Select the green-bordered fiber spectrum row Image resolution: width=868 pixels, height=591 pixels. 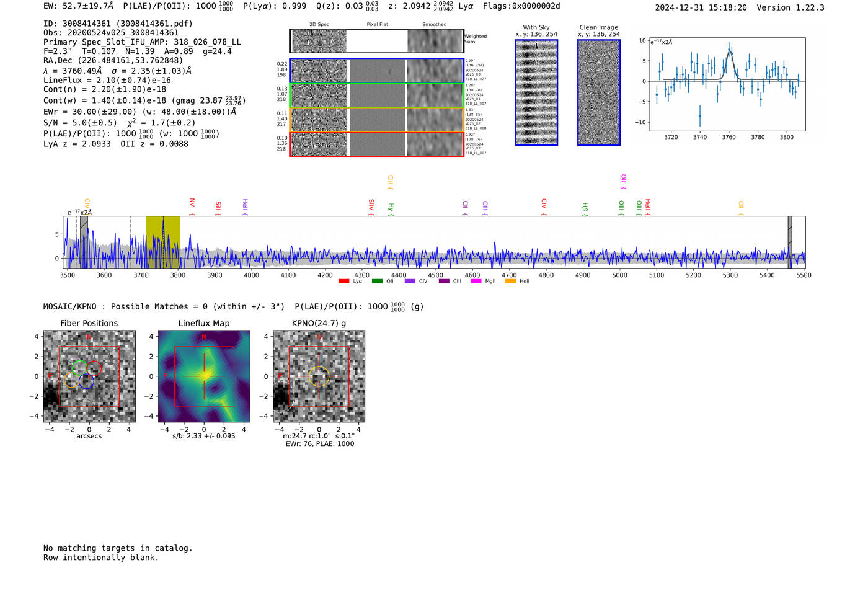coord(377,96)
